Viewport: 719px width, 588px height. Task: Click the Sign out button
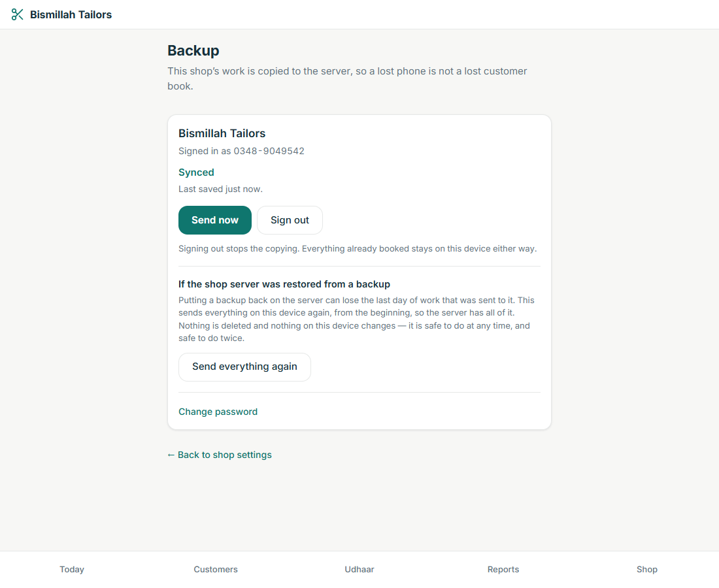(290, 220)
